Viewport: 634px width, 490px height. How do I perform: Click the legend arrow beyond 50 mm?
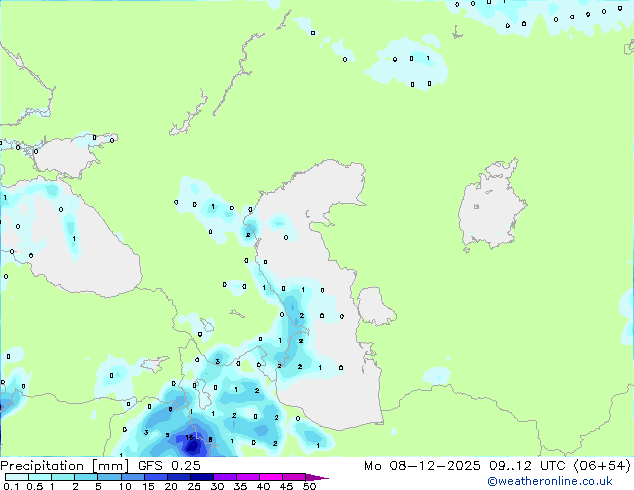[x=317, y=477]
